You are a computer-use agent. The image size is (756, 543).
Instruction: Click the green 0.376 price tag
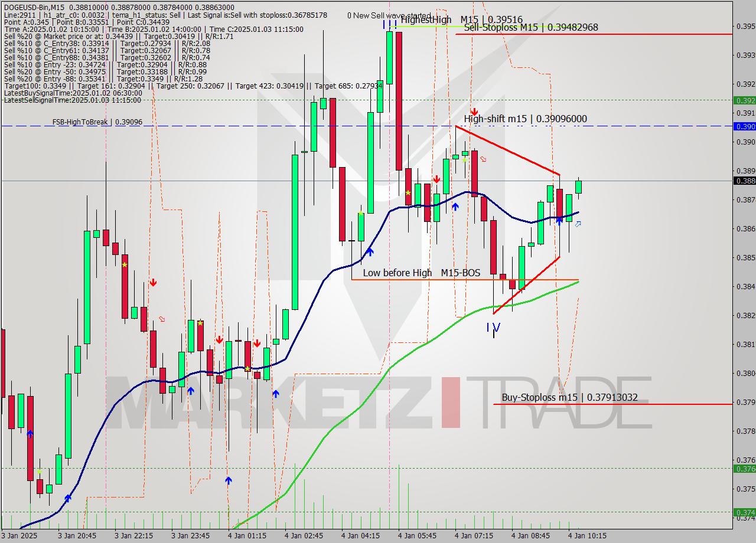744,469
